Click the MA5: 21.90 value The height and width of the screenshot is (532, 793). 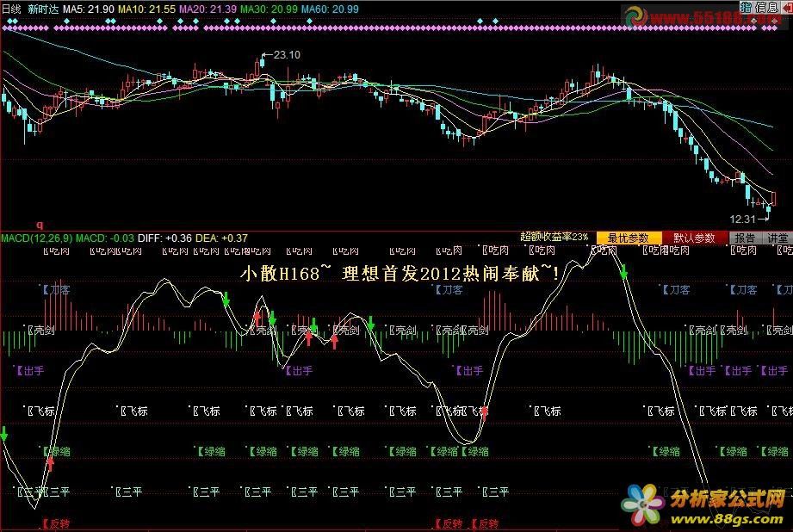[89, 9]
